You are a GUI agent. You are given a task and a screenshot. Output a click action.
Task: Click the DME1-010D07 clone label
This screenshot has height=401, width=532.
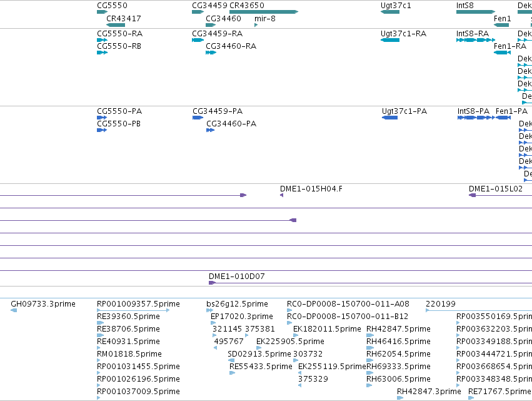[237, 277]
